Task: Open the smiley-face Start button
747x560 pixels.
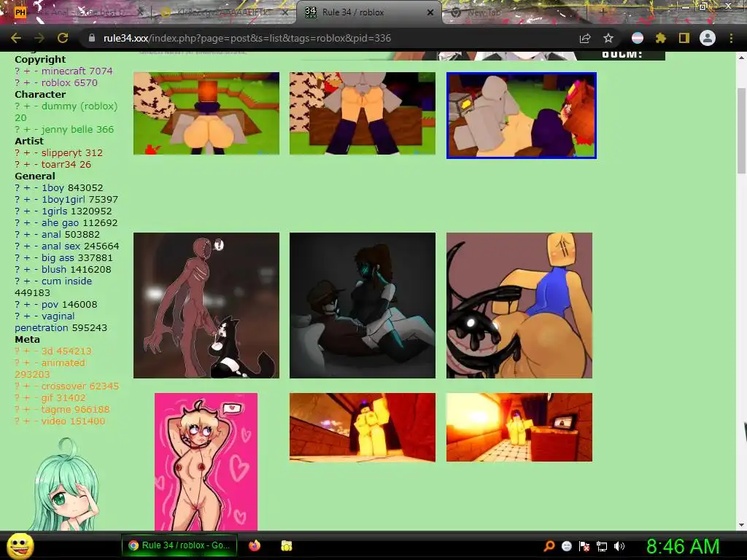Action: point(20,545)
